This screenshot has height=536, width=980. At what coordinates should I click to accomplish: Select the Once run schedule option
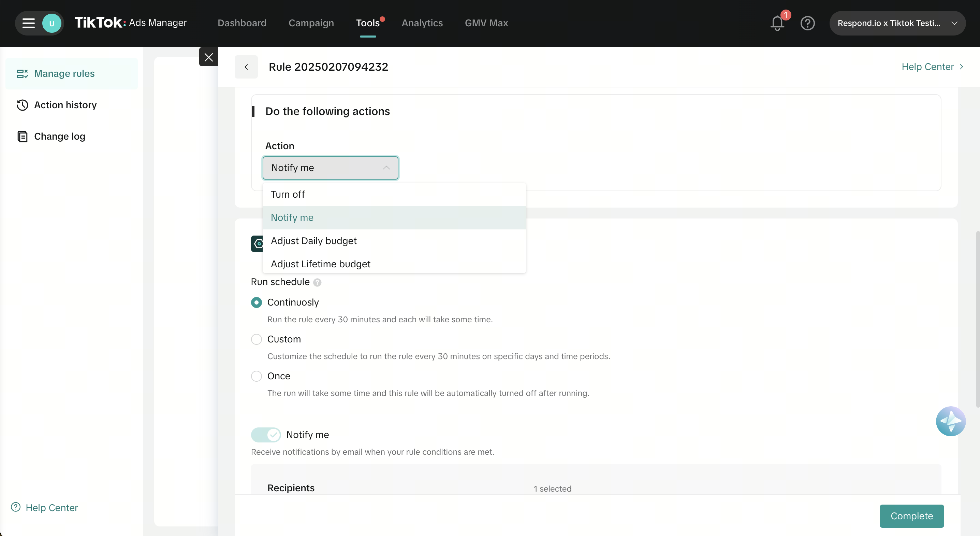[x=257, y=376]
